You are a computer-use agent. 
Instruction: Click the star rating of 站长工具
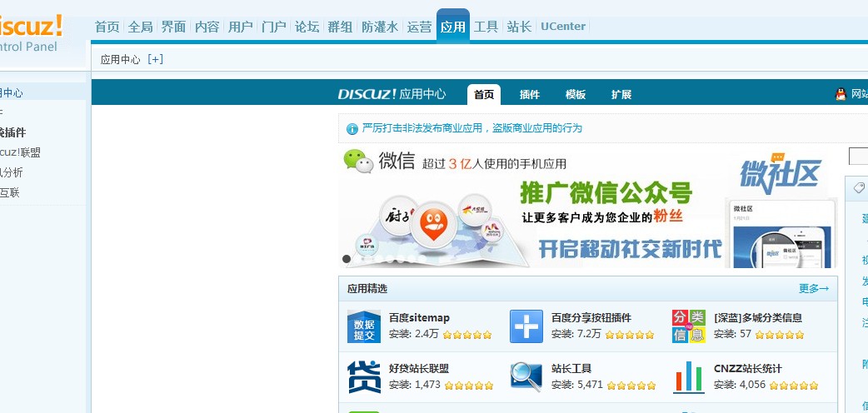coord(631,386)
